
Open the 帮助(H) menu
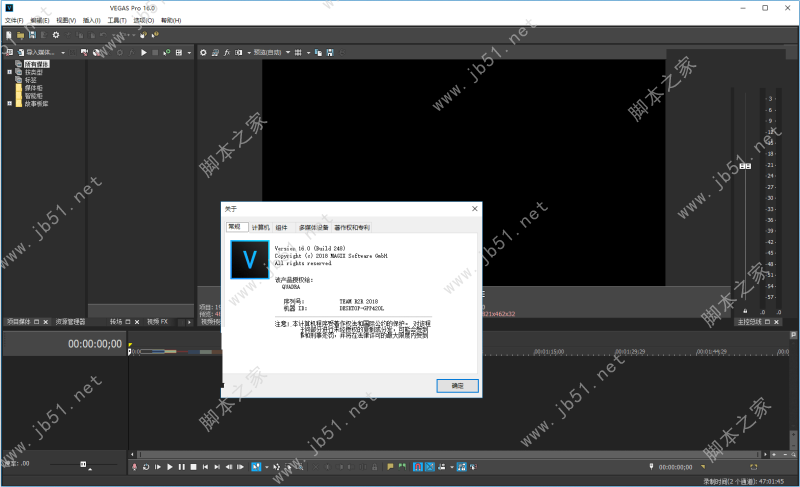pyautogui.click(x=171, y=20)
